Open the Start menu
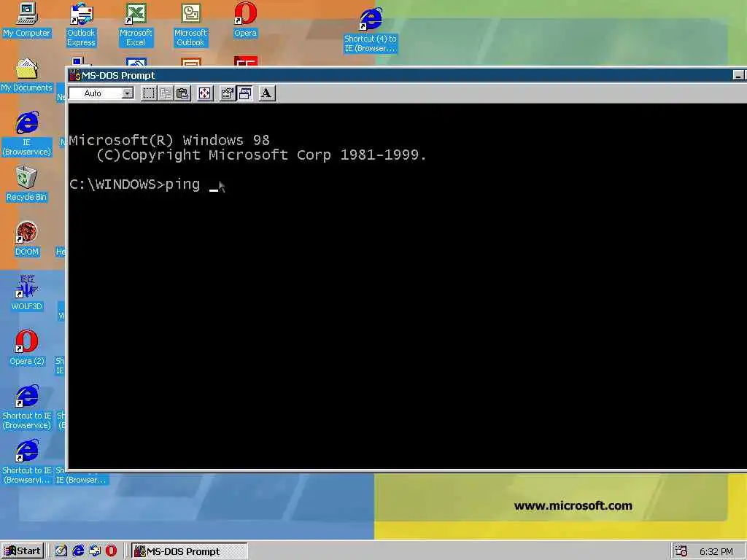The image size is (747, 560). (23, 551)
